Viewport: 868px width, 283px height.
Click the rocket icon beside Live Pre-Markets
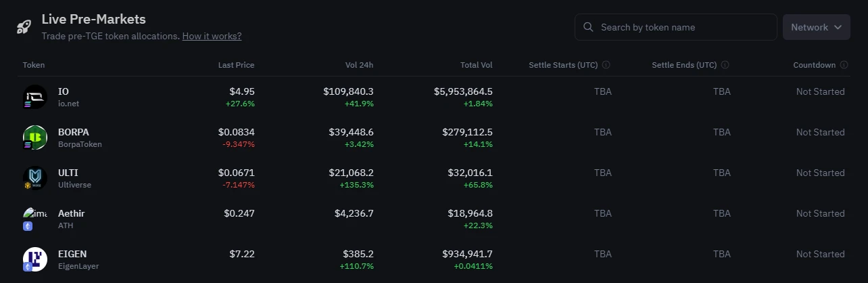(x=24, y=27)
